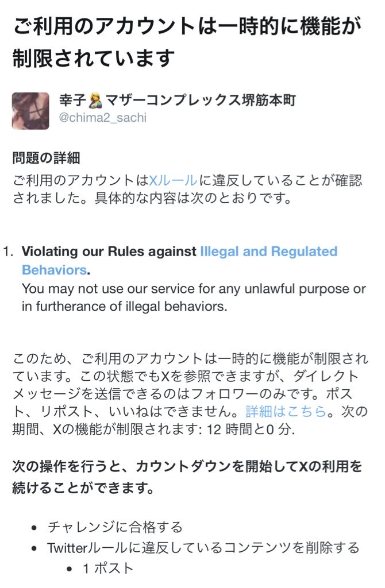
Task: Click the 'You may not use our service' paragraph
Action: pyautogui.click(x=193, y=289)
